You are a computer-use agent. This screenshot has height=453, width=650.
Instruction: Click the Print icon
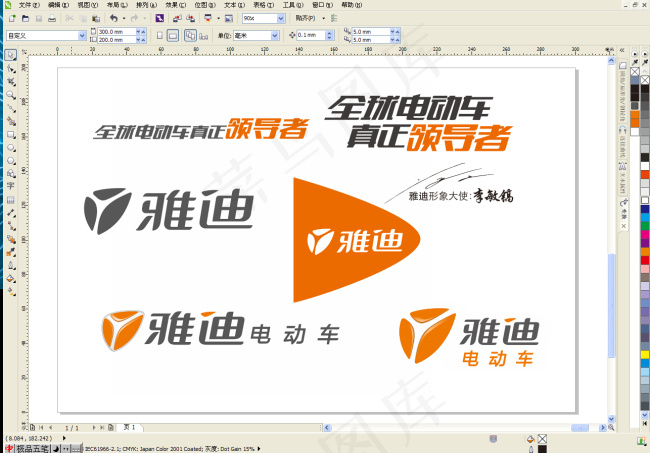[x=52, y=18]
